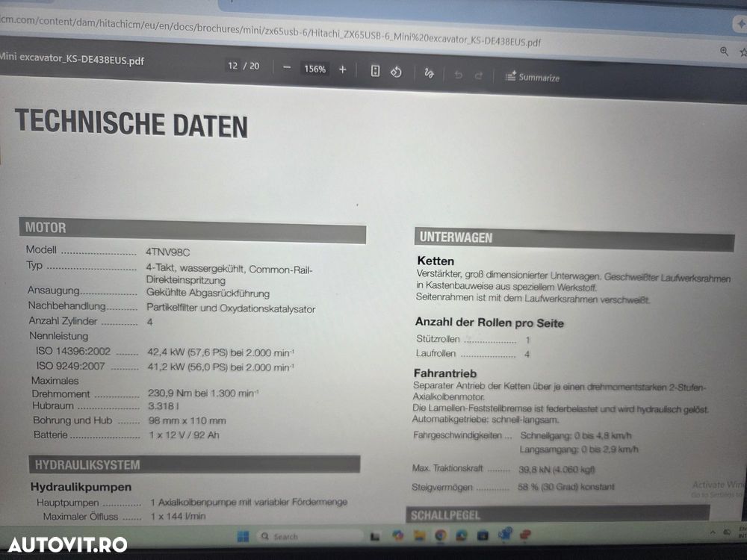Click the bookmark star icon in address bar
Image resolution: width=747 pixels, height=560 pixels.
(743, 52)
